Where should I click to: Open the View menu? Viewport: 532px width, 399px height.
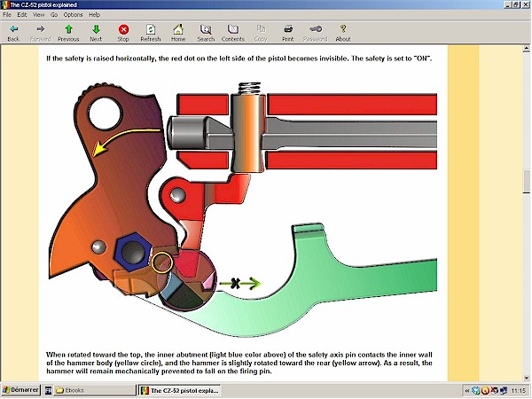pos(38,14)
